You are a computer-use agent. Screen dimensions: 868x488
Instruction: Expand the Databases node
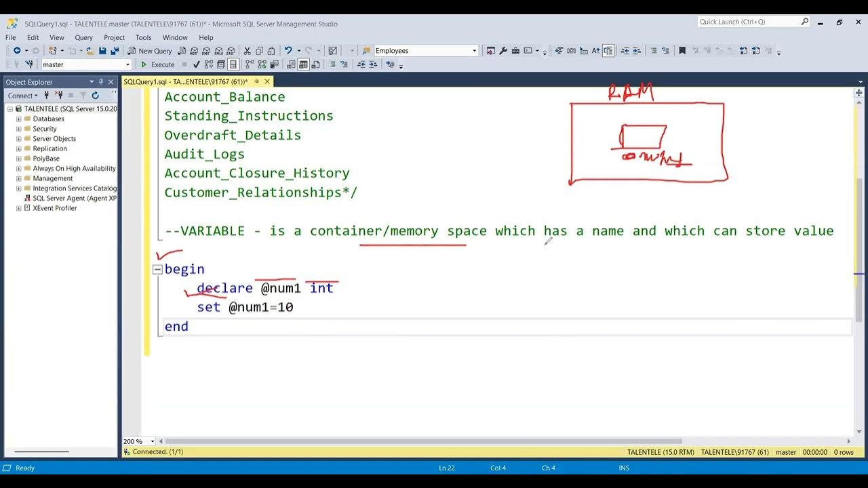(x=19, y=119)
